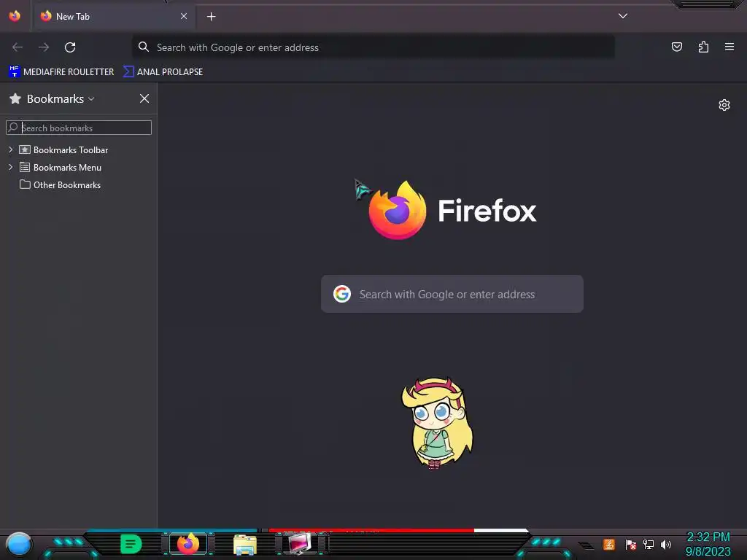Open the Firefox application hamburger menu
The height and width of the screenshot is (560, 747).
point(729,47)
